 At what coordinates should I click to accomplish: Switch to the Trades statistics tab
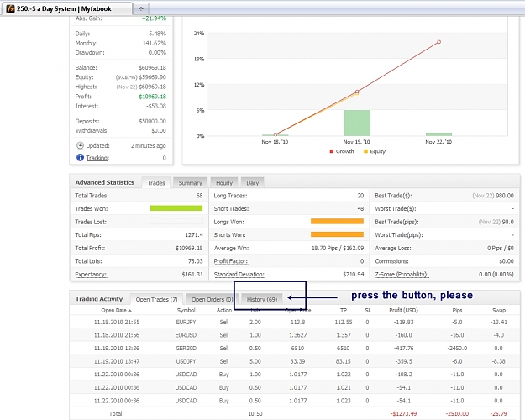pos(156,183)
